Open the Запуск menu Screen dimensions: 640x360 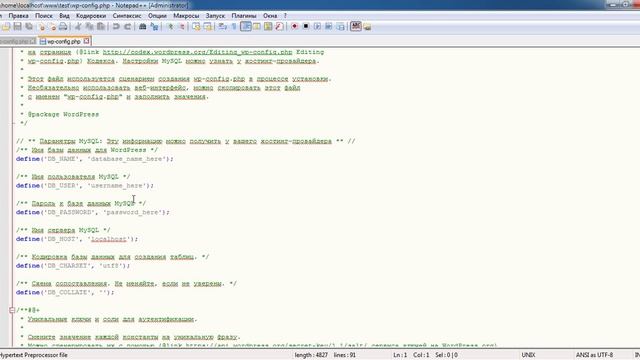coord(215,16)
